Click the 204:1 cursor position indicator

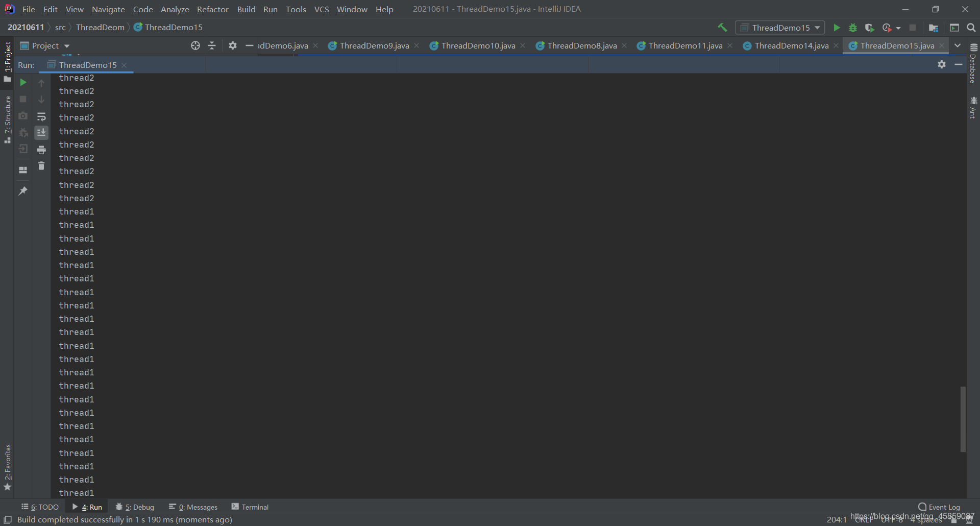(x=837, y=519)
